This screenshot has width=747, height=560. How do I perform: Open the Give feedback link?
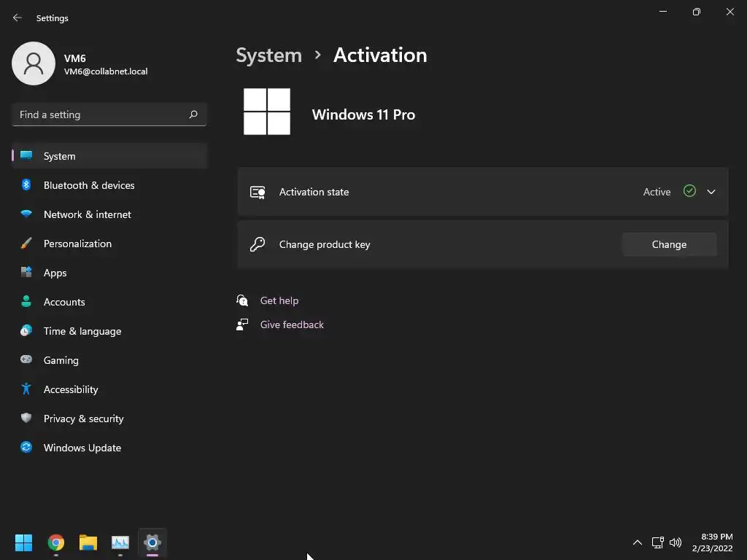(x=292, y=324)
